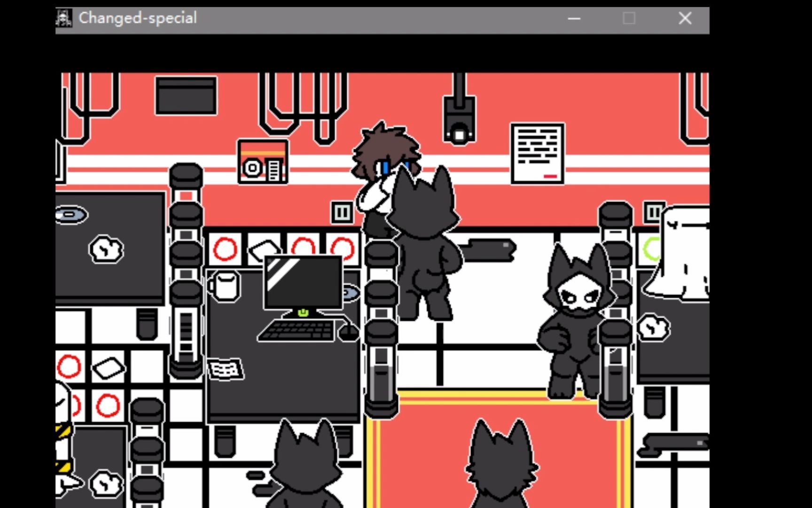
Task: Click the keyboard on the desk
Action: [297, 330]
